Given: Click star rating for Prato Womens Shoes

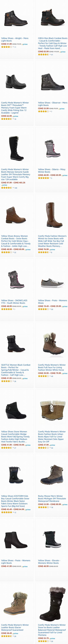Looking at the screenshot, I should [43, 309].
